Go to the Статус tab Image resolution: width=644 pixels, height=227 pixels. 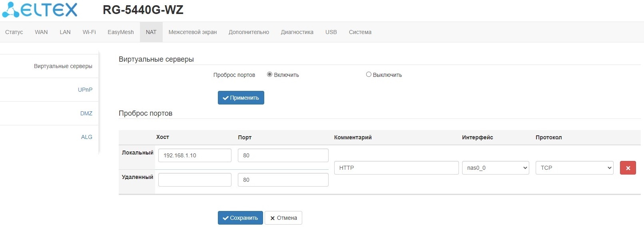(x=14, y=32)
